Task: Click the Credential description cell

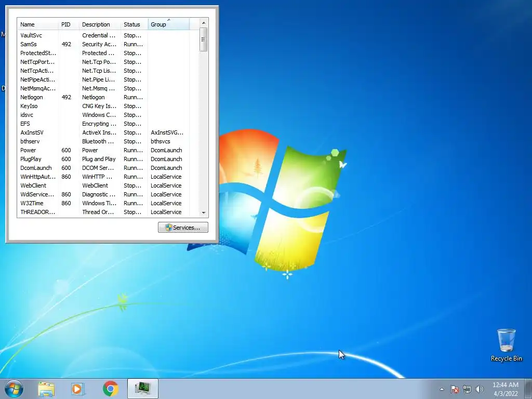Action: (x=99, y=35)
